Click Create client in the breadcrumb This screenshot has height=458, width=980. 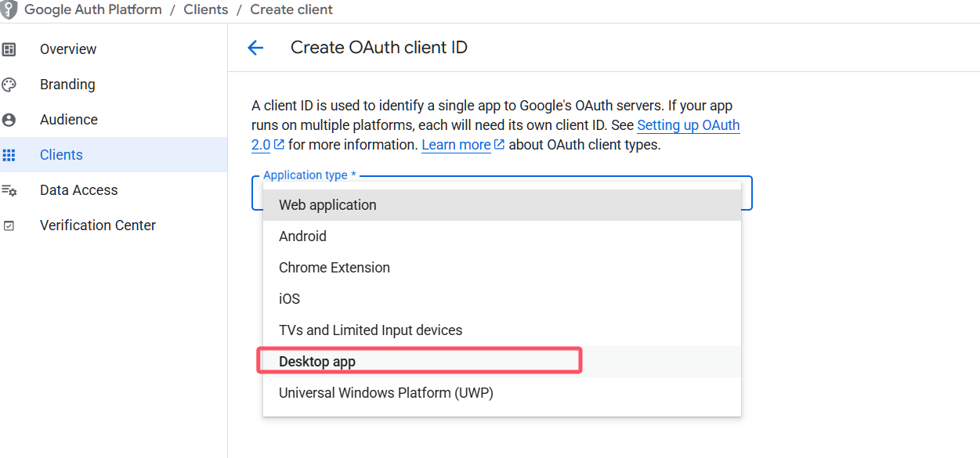click(291, 10)
